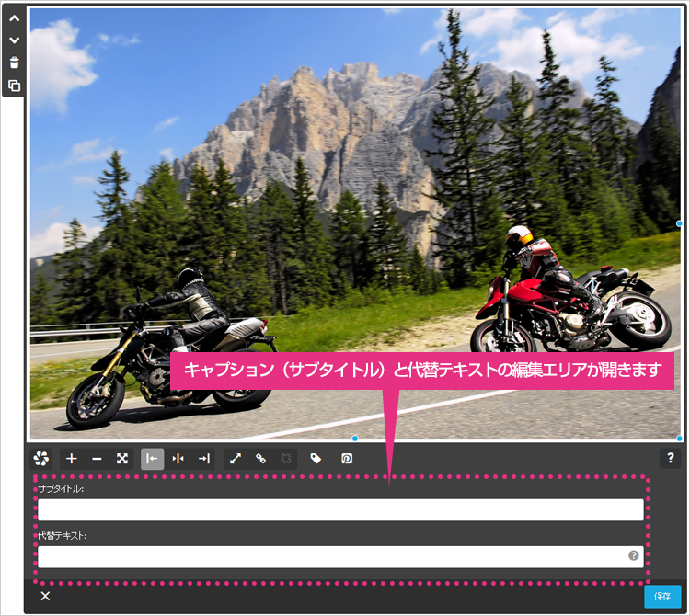Viewport: 690px width, 616px height.
Task: Fit the image to full width
Action: pyautogui.click(x=121, y=459)
